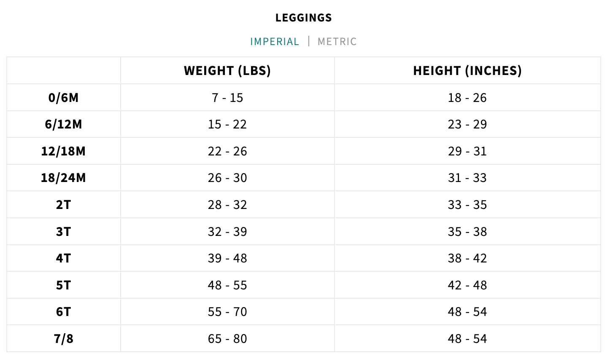610x364 pixels.
Task: Click the Height (Inches) column header
Action: point(467,71)
